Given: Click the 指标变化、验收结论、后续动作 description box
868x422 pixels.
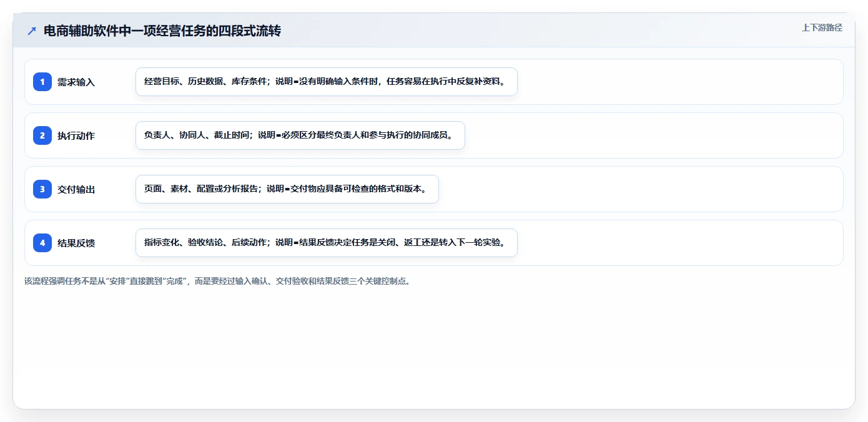Looking at the screenshot, I should pos(327,243).
